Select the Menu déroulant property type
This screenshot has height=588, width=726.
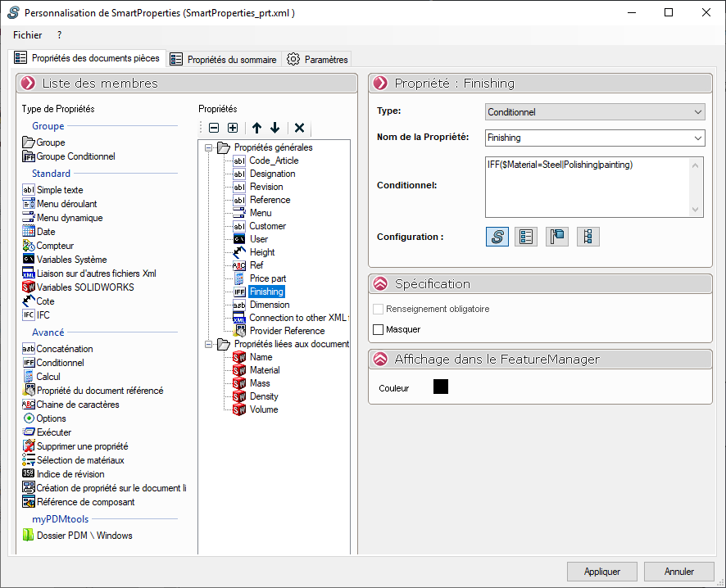60,204
